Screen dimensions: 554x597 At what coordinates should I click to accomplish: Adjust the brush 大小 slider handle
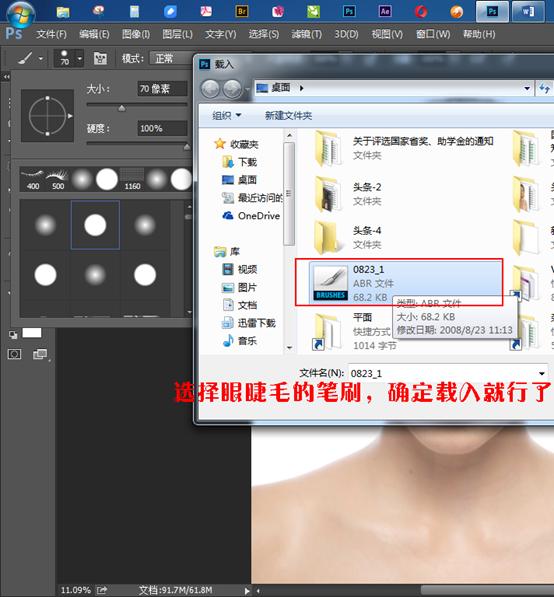coord(121,108)
